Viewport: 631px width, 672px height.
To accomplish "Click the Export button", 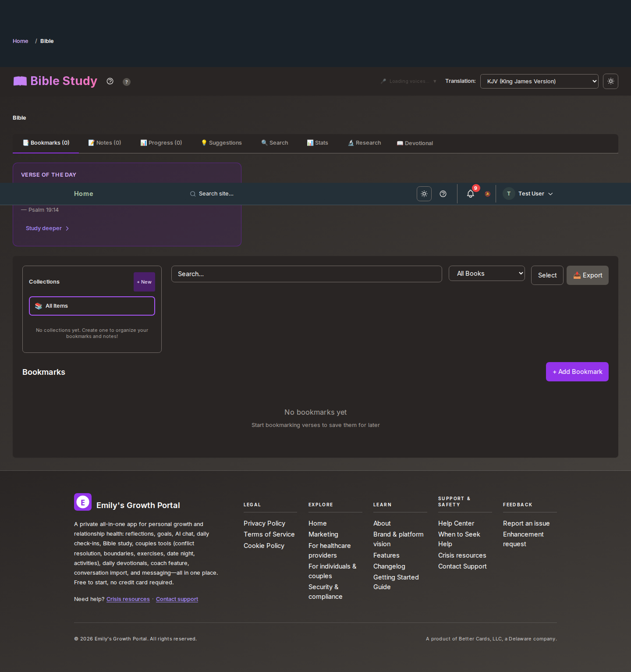I will (587, 275).
